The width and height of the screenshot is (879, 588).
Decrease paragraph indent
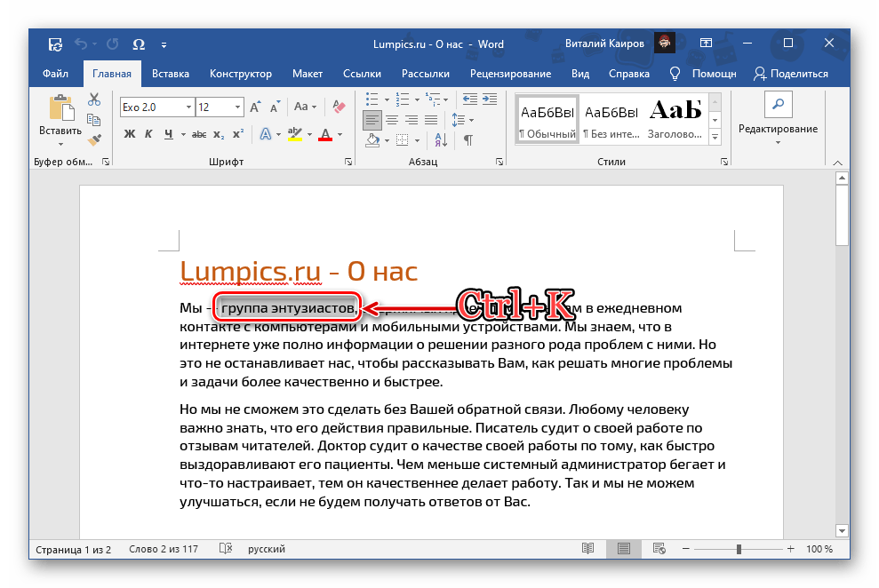click(470, 99)
